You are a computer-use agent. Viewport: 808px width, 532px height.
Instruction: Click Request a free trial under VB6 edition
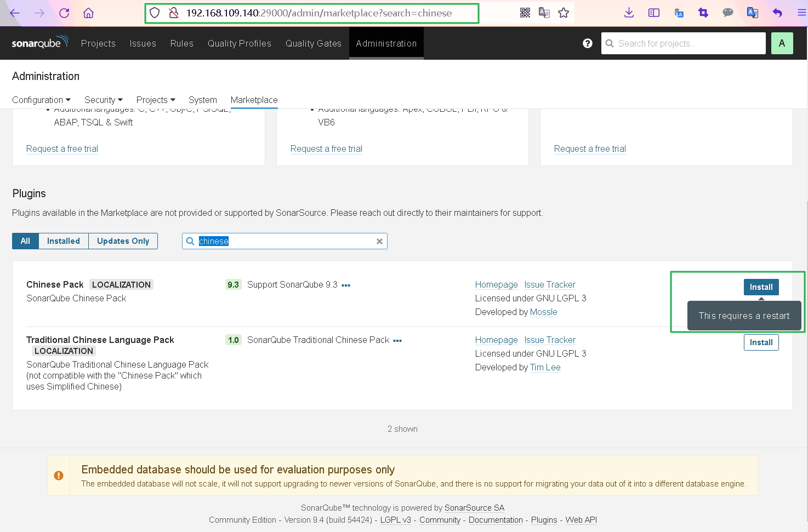(x=327, y=148)
